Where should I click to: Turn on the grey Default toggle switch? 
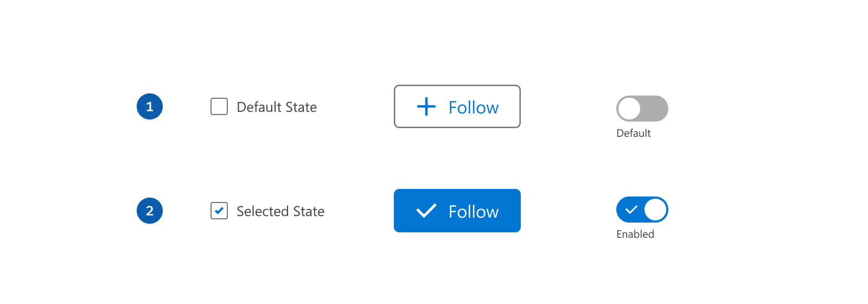tap(642, 109)
